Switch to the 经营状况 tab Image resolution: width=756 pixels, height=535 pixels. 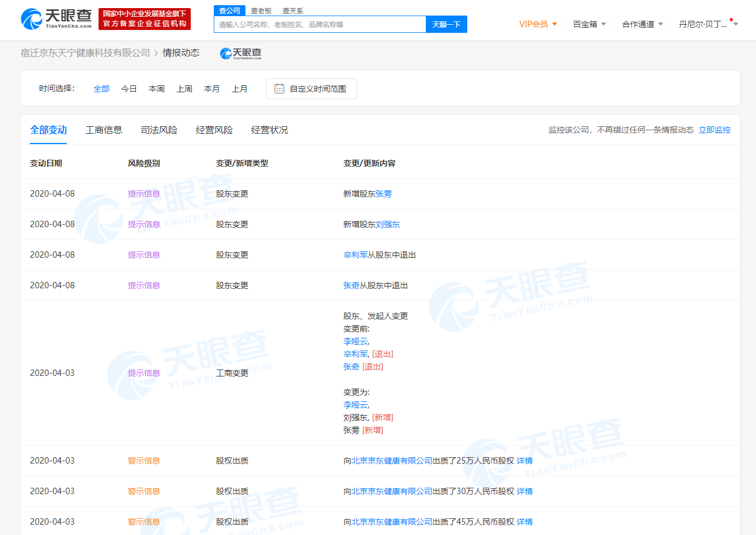270,130
